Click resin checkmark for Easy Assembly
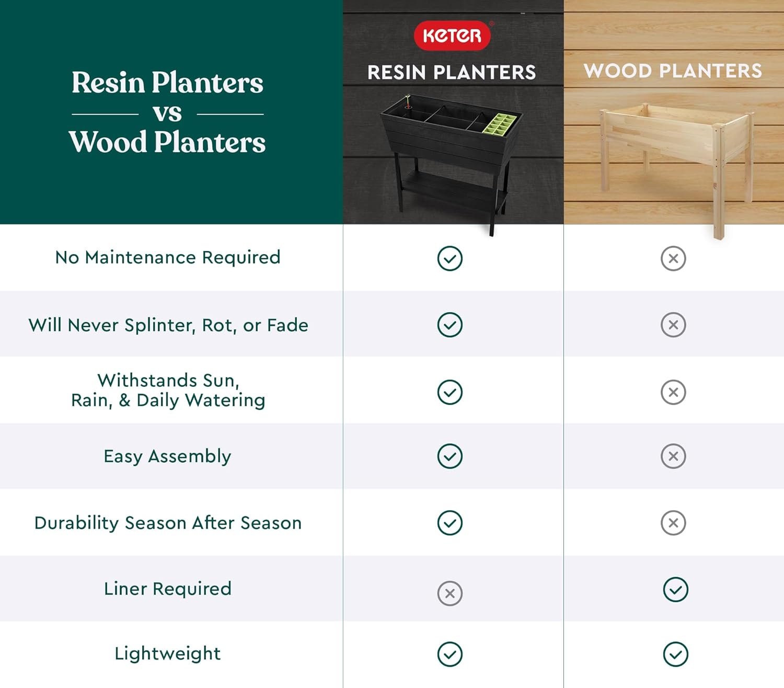Screen dimensions: 784x688 (450, 456)
